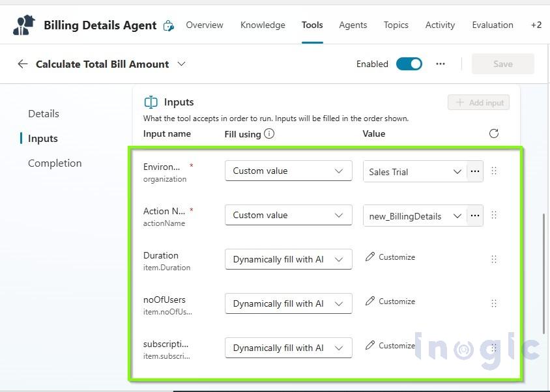The image size is (550, 392).
Task: Click the back arrow beside Calculate Total Bill Amount
Action: [23, 64]
